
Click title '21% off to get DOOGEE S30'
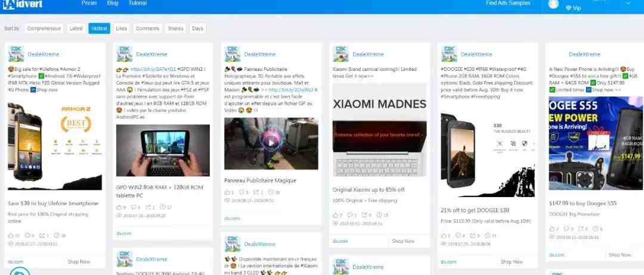475,210
